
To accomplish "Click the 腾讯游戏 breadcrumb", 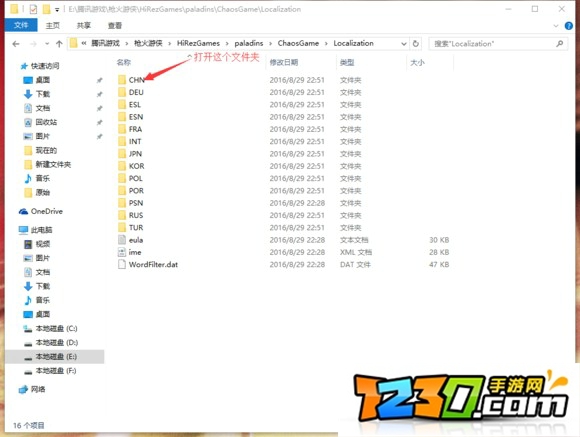I will point(105,43).
